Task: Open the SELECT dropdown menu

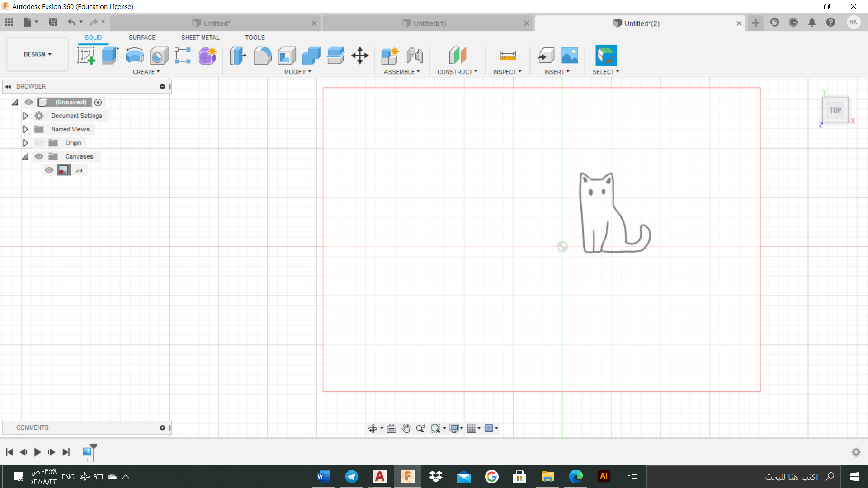Action: (x=606, y=72)
